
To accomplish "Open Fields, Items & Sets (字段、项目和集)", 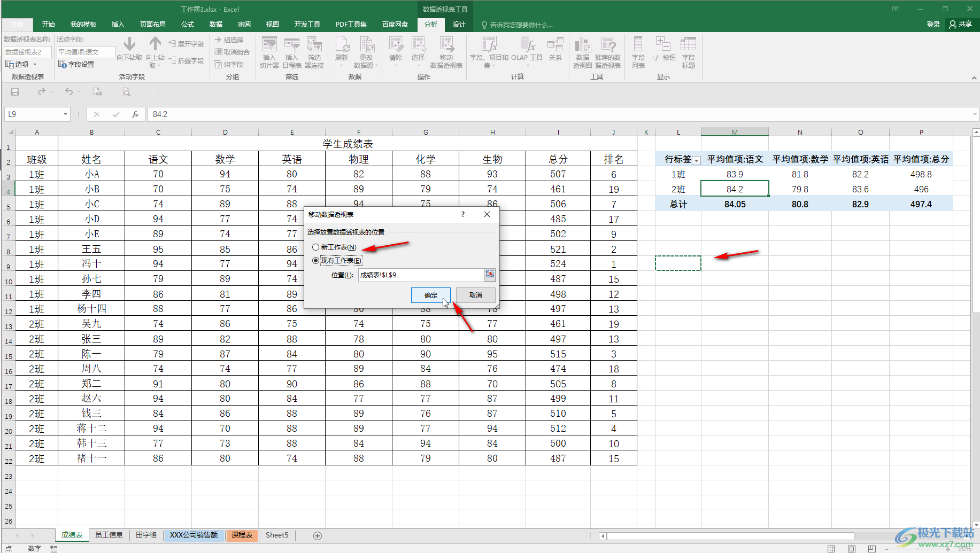I will click(x=489, y=52).
